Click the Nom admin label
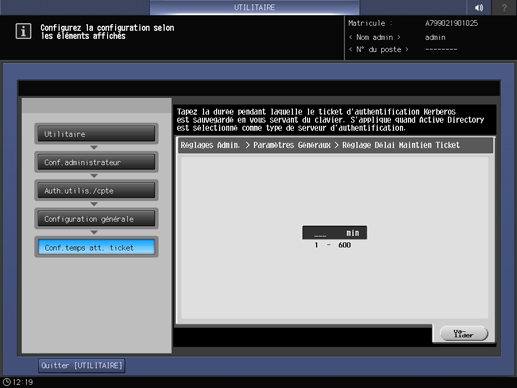This screenshot has width=517, height=388. pyautogui.click(x=375, y=37)
